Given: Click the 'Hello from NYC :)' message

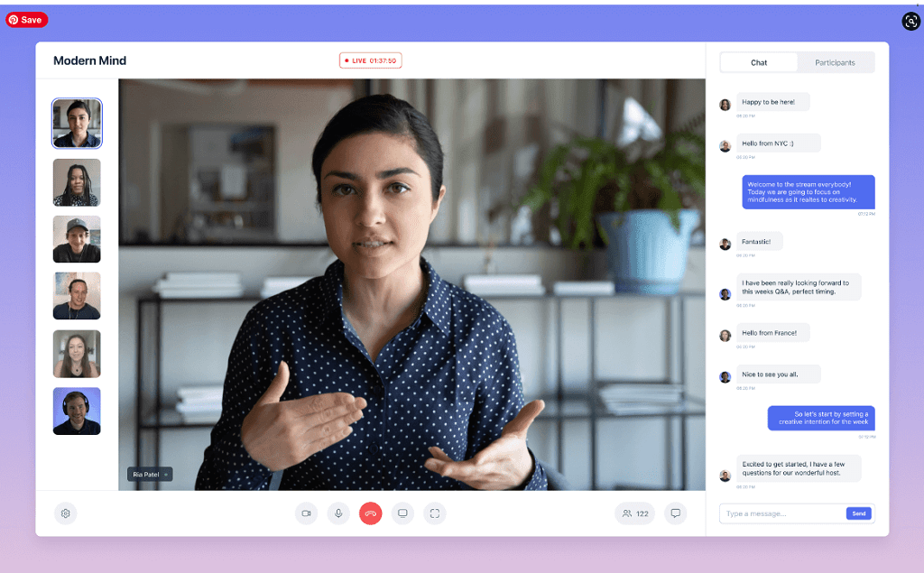Looking at the screenshot, I should 778,143.
